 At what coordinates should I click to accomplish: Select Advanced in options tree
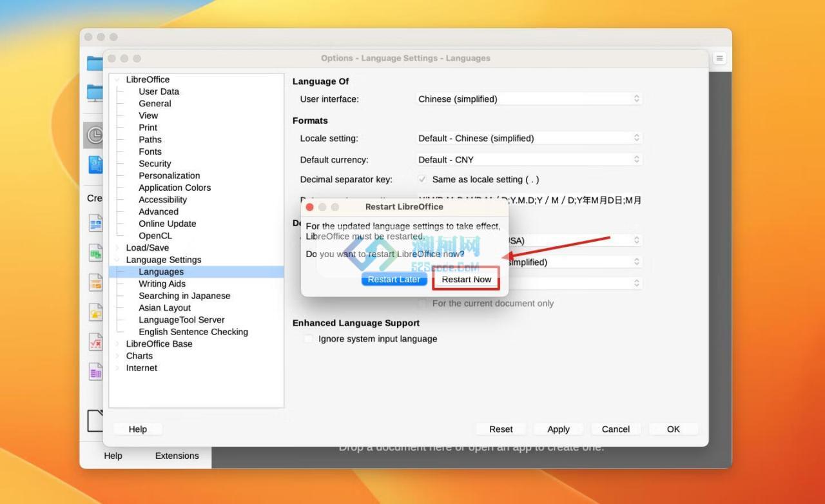(159, 211)
